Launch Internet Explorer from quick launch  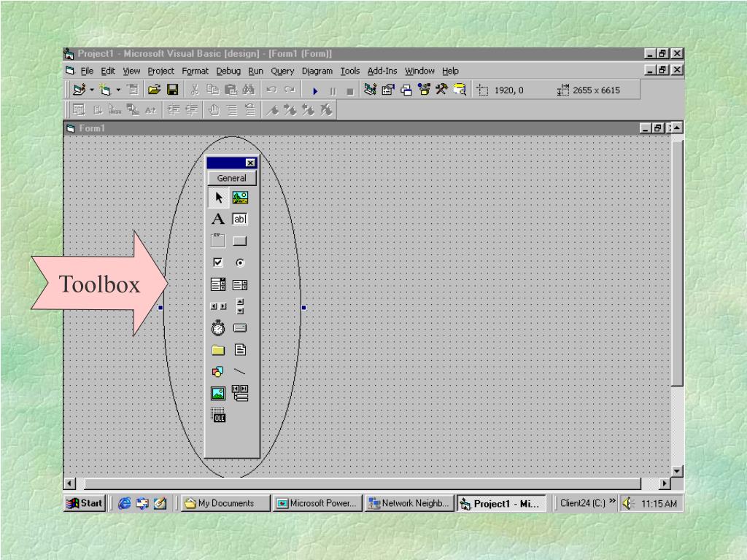tap(124, 503)
